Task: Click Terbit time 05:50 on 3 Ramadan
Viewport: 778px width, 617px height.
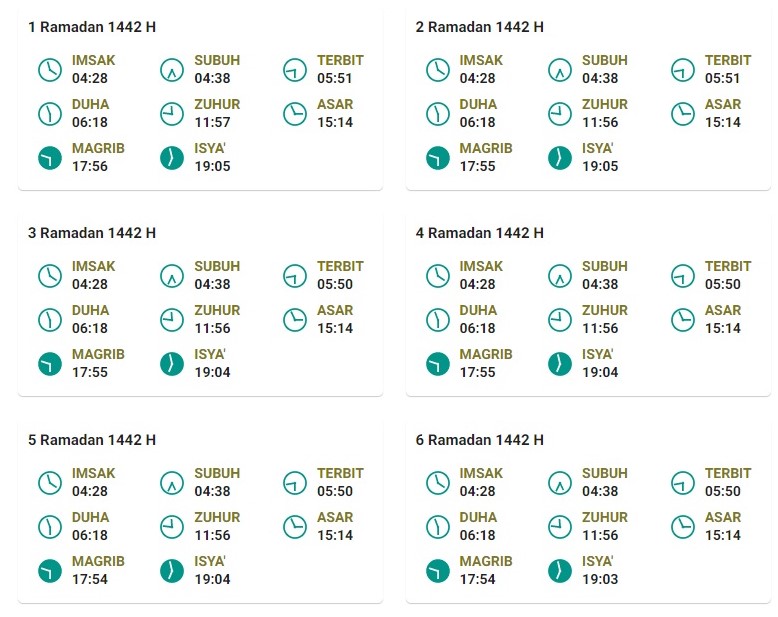Action: point(335,284)
